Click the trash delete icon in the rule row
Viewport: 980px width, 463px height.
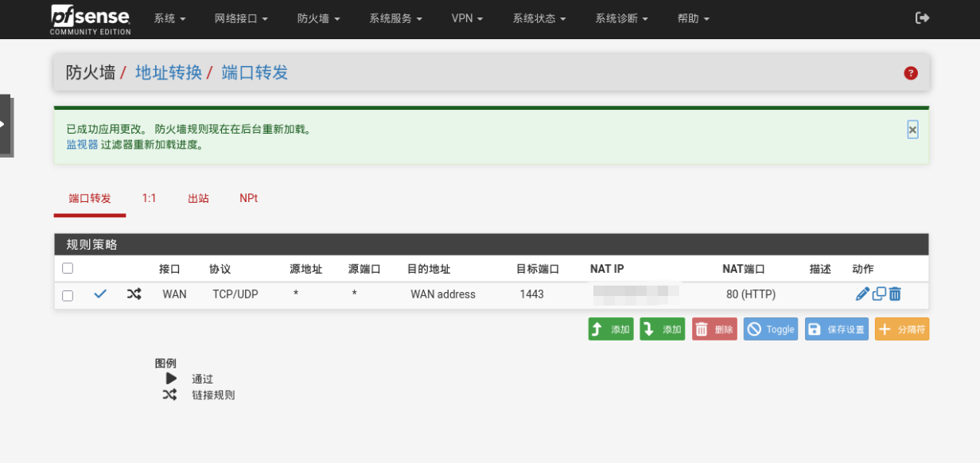[895, 294]
